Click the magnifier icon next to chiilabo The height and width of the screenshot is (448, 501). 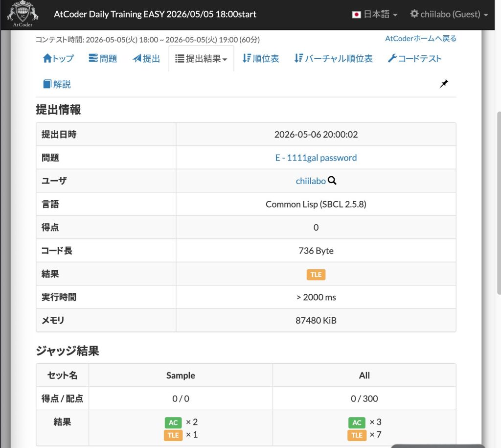coord(332,181)
